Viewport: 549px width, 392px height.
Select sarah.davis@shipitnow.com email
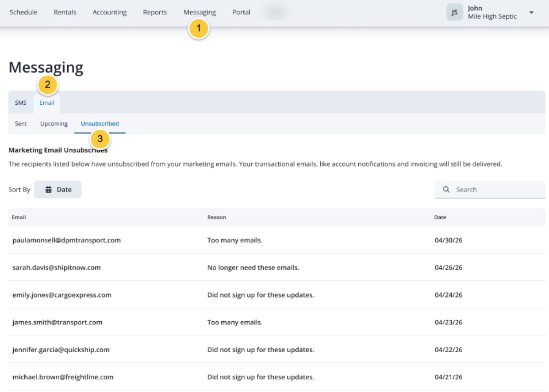point(57,268)
